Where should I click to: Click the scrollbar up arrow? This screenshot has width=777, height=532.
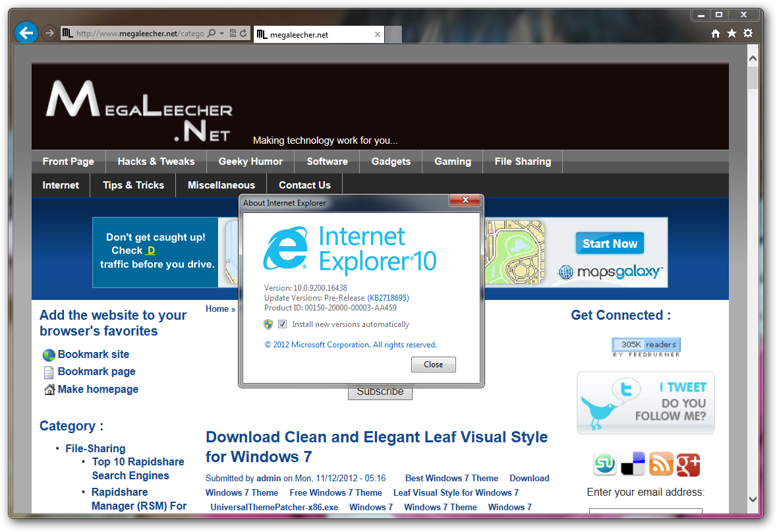(x=753, y=59)
